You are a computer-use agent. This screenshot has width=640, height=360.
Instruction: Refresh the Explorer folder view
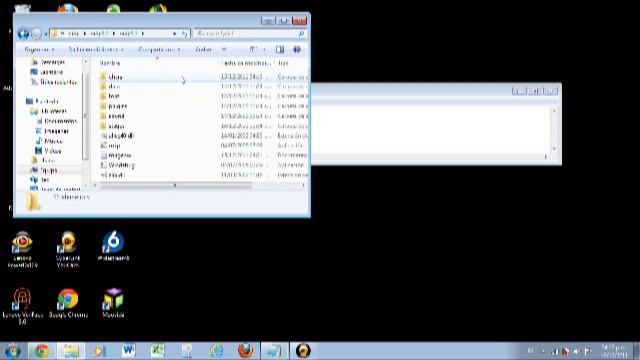click(184, 33)
